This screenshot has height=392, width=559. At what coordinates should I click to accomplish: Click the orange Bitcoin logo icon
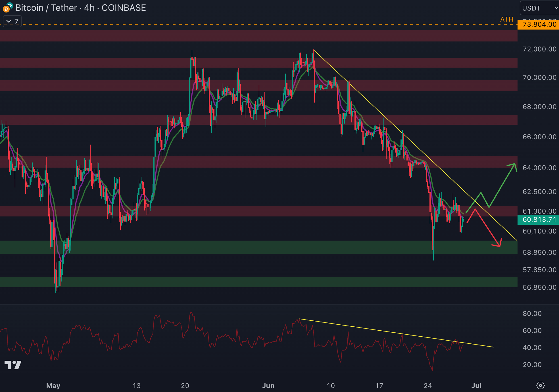(6, 9)
